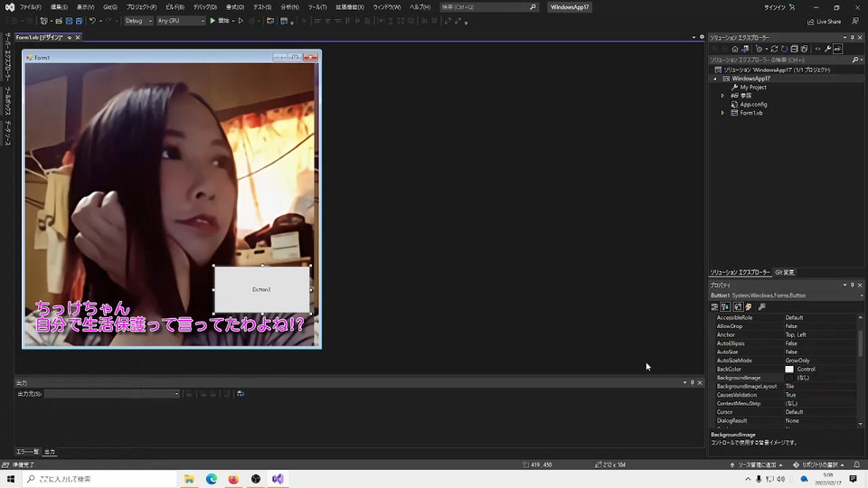Show Events lightning bolt in Properties

click(x=749, y=306)
